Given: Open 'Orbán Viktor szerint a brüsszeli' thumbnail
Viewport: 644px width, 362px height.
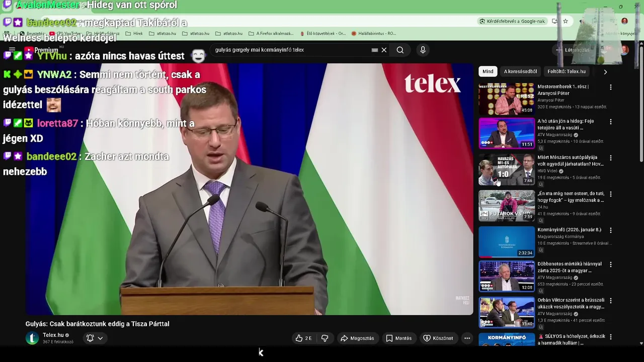Looking at the screenshot, I should coord(507,312).
